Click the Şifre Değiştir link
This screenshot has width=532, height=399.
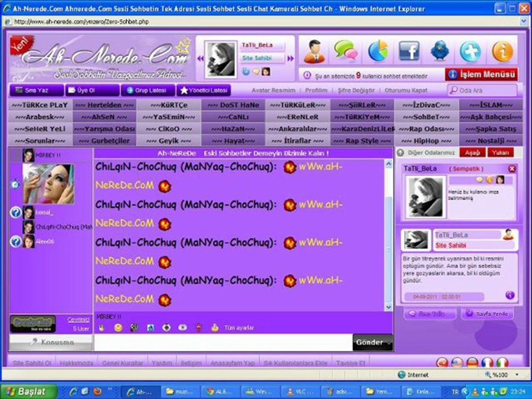[x=356, y=90]
